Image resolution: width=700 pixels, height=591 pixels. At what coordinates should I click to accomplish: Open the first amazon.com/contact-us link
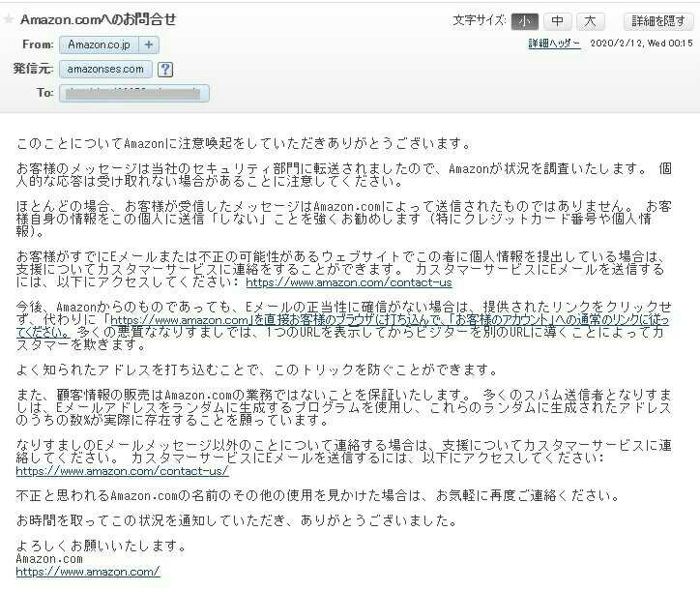(349, 282)
